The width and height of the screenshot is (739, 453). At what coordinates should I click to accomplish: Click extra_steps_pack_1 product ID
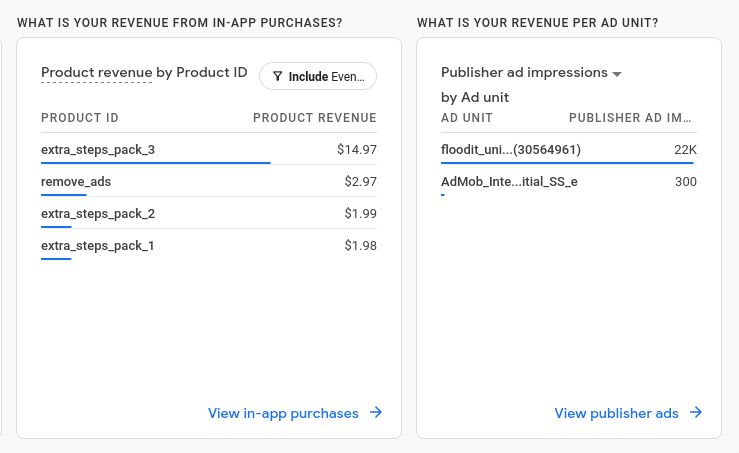coord(98,246)
